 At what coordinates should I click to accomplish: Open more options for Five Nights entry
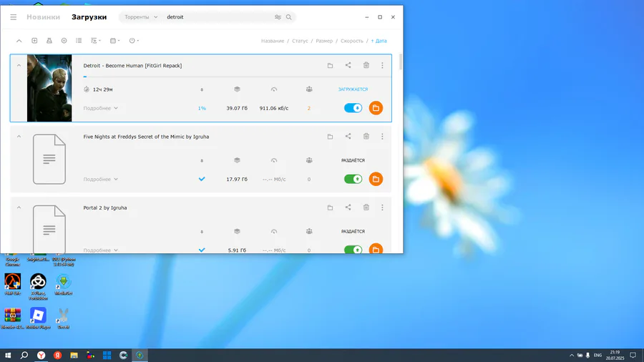(382, 137)
